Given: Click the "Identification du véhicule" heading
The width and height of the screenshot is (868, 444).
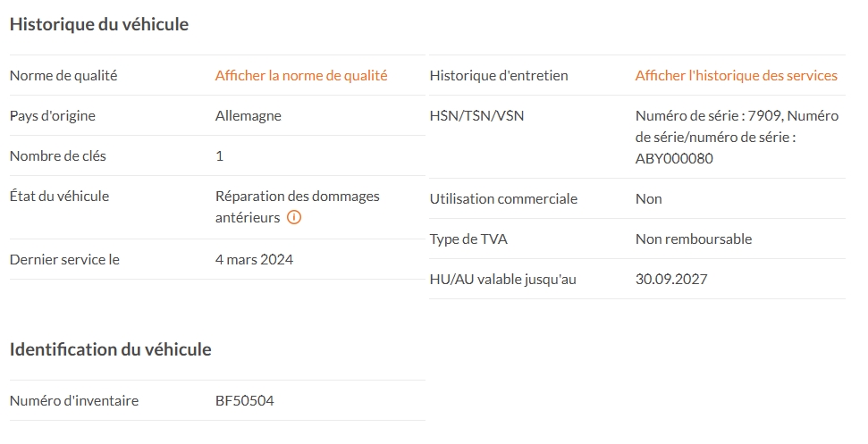Looking at the screenshot, I should (110, 349).
